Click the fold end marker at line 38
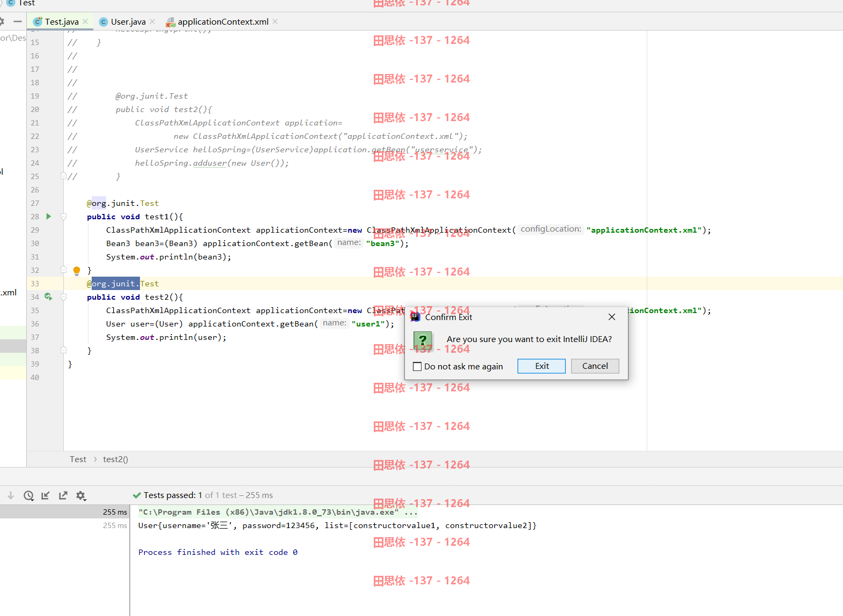Viewport: 843px width, 616px height. [x=63, y=350]
